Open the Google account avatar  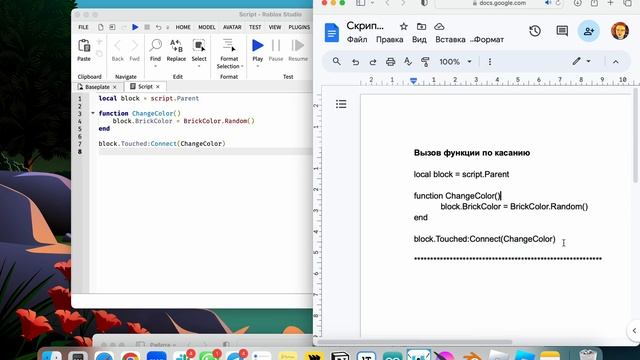[620, 31]
